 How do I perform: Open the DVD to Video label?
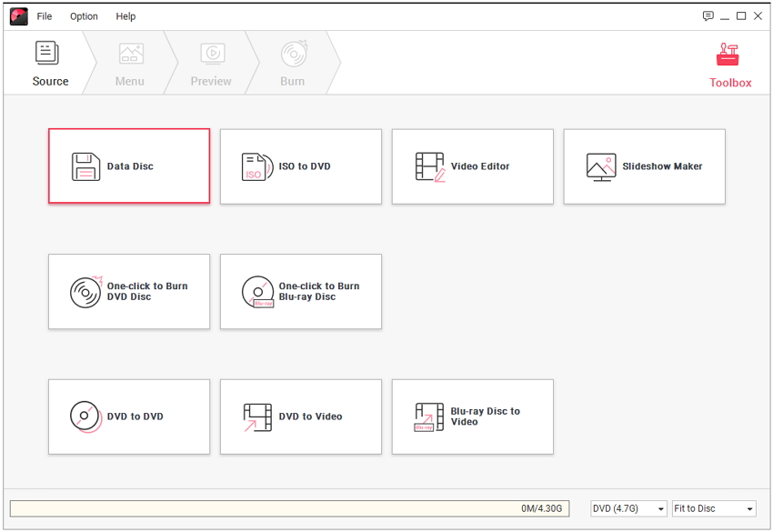311,417
